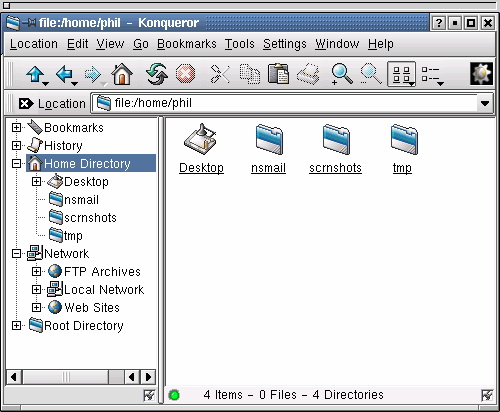500x412 pixels.
Task: Open the home directory via house icon
Action: pos(122,74)
